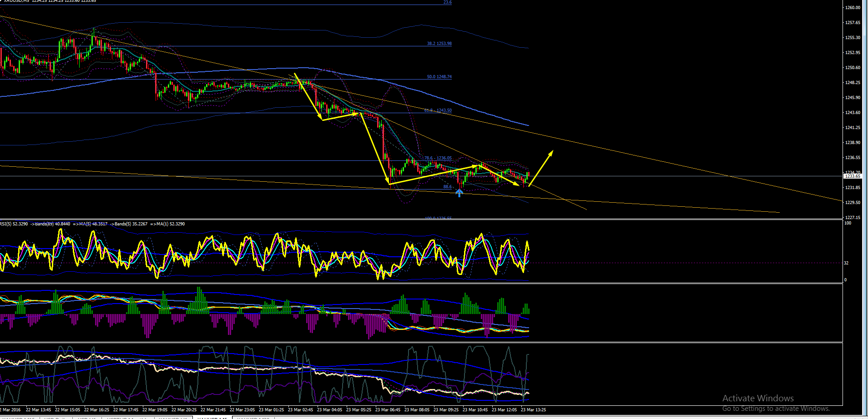The image size is (868, 419).
Task: Click the 1236.55 price scale value
Action: (x=853, y=157)
